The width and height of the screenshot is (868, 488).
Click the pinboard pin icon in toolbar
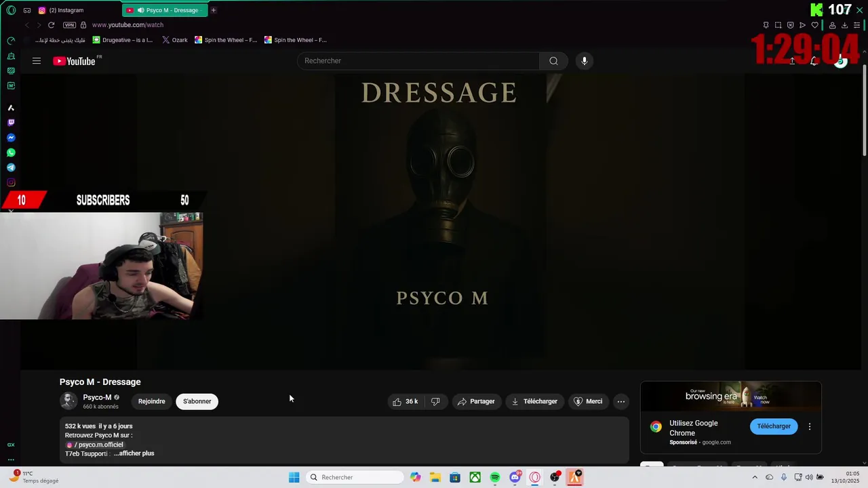point(766,25)
